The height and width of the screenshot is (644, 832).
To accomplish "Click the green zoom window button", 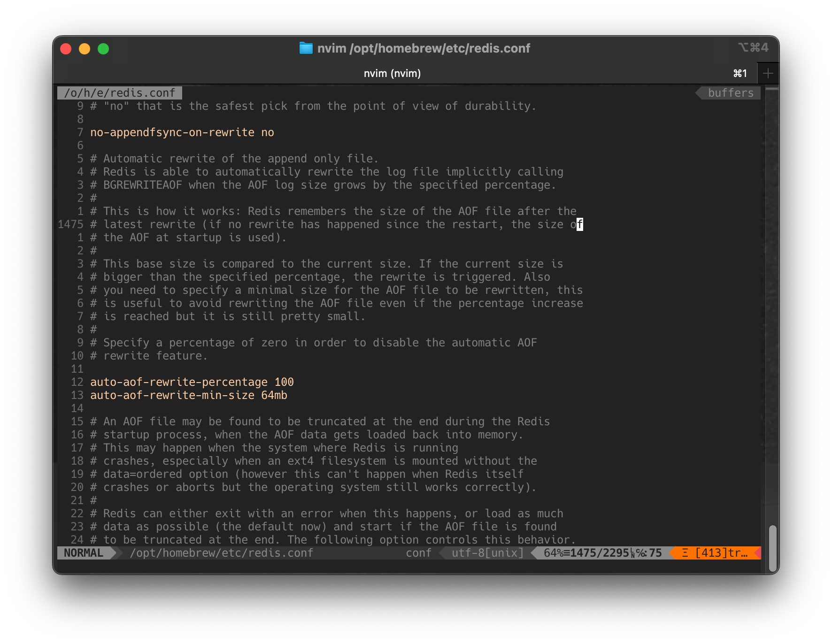I will coord(103,49).
